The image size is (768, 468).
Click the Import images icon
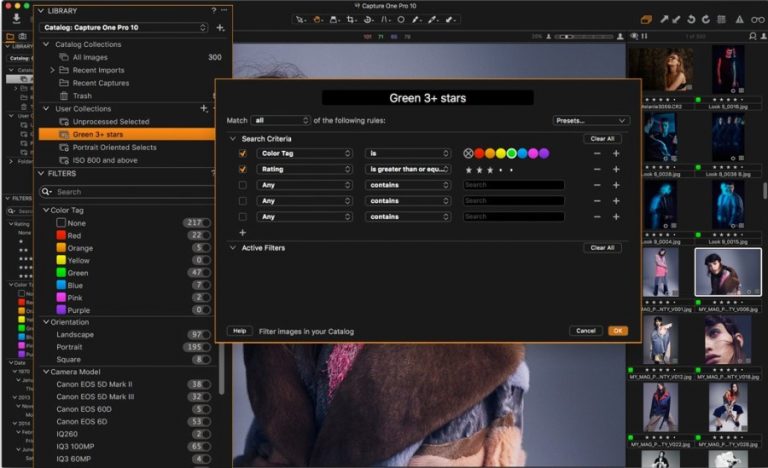click(x=16, y=19)
